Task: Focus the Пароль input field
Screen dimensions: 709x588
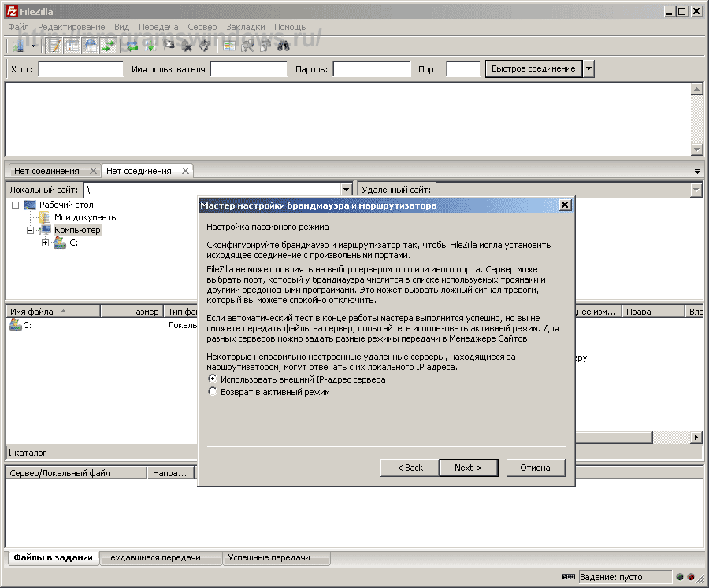Action: click(372, 69)
